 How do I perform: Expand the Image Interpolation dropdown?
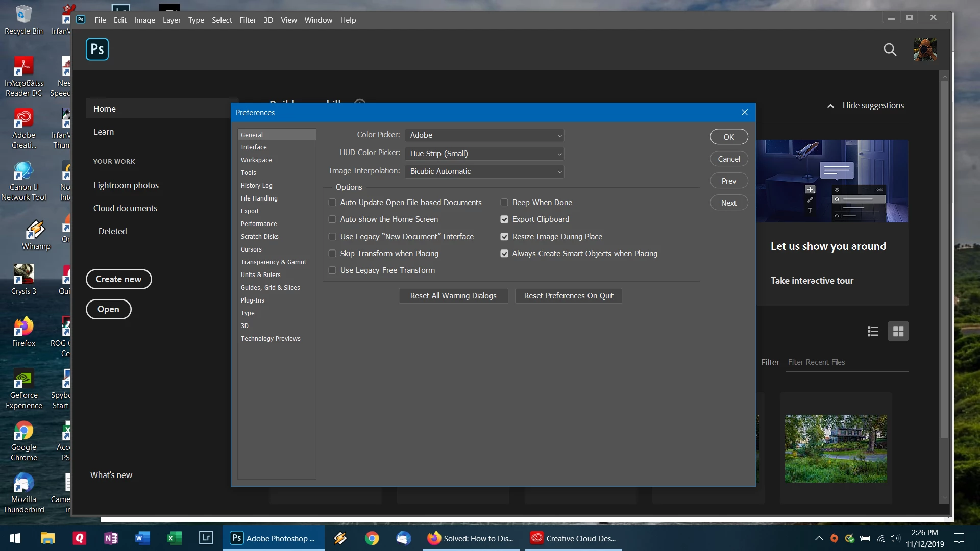pyautogui.click(x=484, y=171)
